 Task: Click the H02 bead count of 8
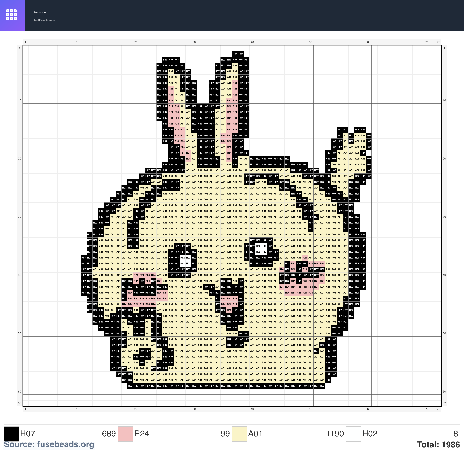click(456, 433)
